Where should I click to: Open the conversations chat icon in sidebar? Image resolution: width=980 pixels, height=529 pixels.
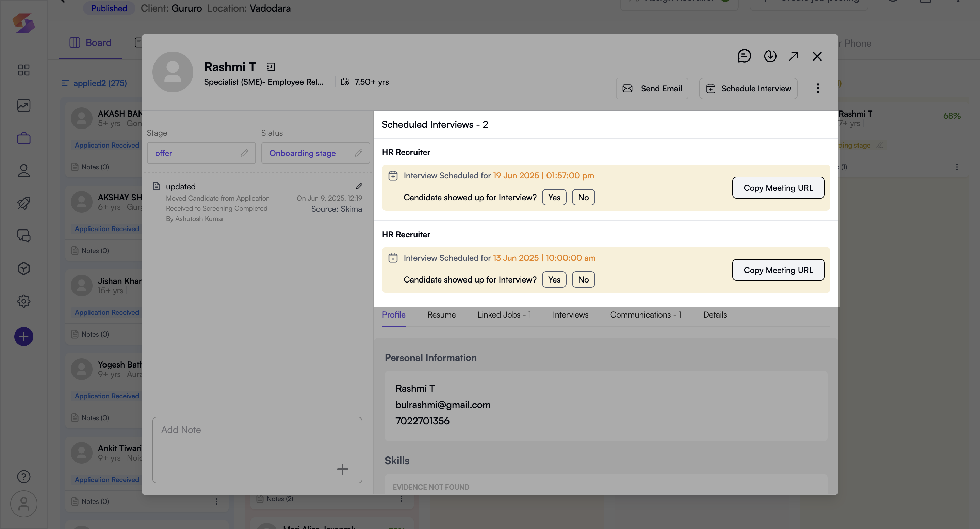23,236
